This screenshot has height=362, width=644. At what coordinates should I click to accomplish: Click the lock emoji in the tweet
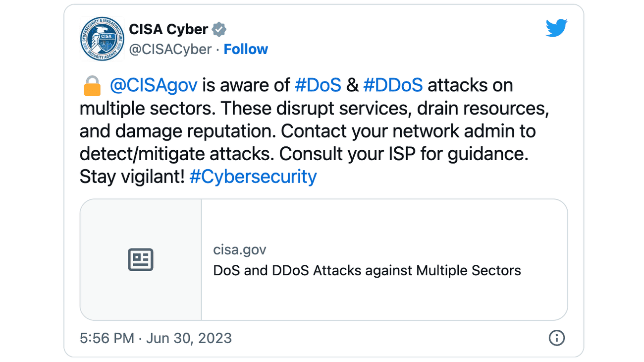coord(92,84)
